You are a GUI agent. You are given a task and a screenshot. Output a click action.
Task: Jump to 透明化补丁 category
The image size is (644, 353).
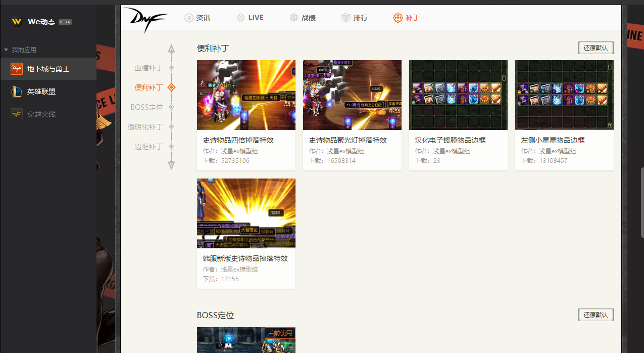[145, 127]
